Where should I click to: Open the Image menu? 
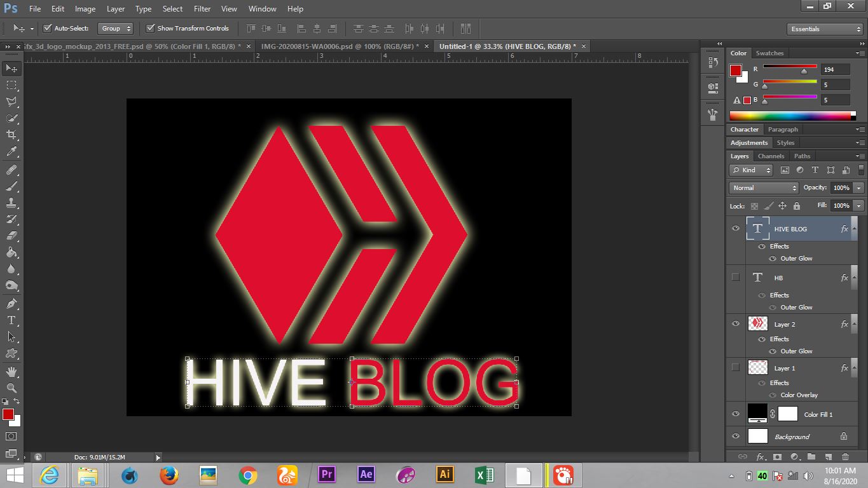tap(85, 9)
